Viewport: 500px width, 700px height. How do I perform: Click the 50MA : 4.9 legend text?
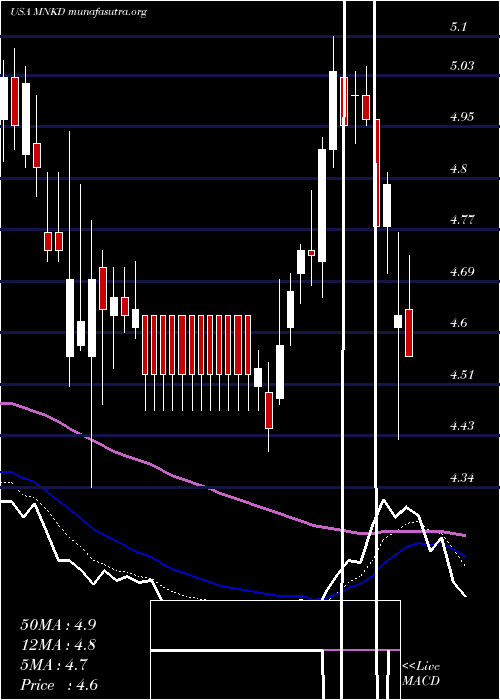point(58,625)
